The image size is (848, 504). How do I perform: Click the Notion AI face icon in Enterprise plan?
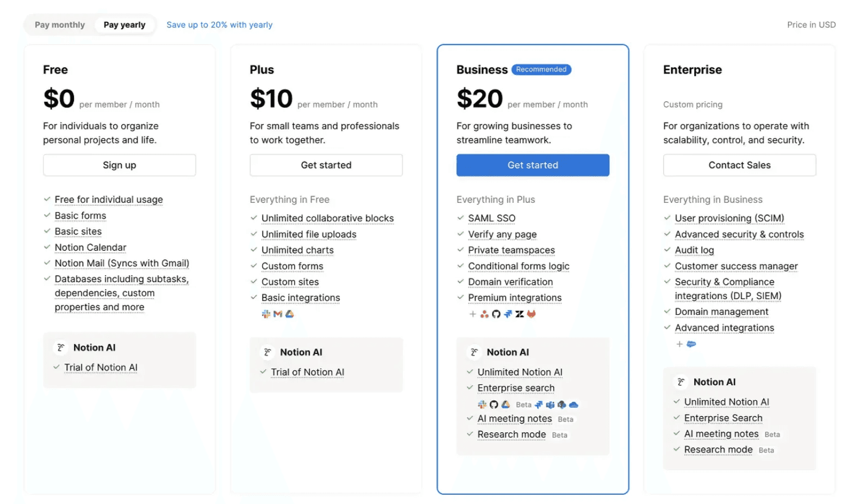point(681,382)
